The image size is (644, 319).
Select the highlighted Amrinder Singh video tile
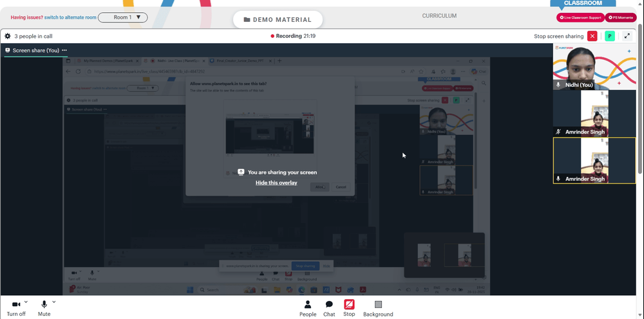click(594, 160)
